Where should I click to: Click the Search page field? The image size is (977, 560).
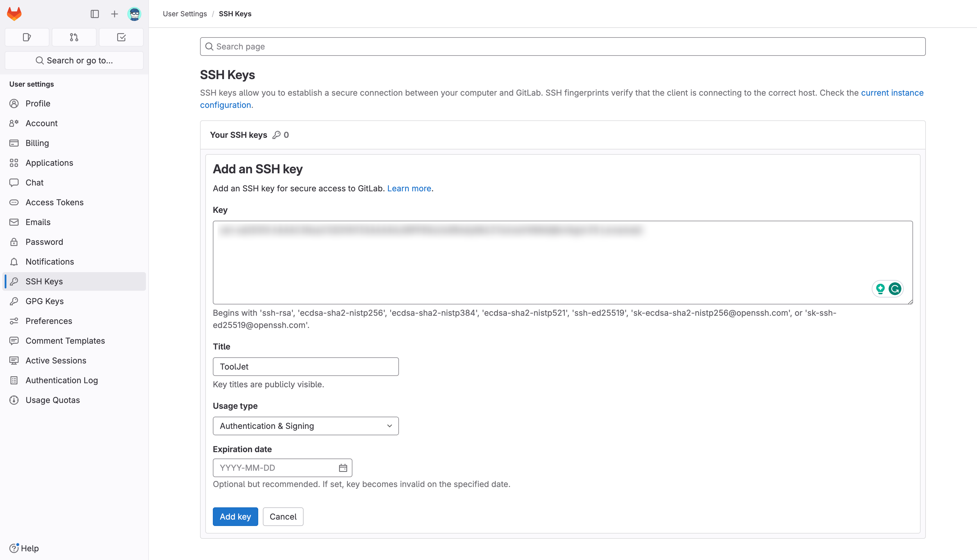[x=562, y=47]
